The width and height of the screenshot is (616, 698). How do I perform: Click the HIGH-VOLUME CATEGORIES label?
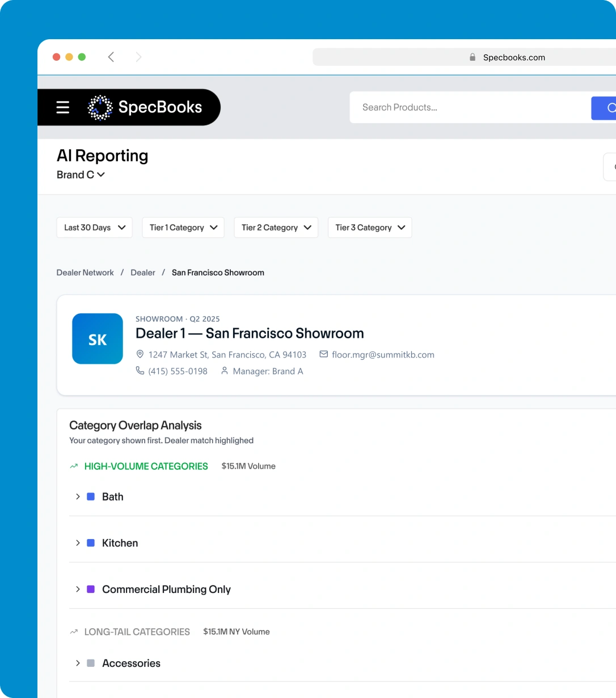[146, 466]
